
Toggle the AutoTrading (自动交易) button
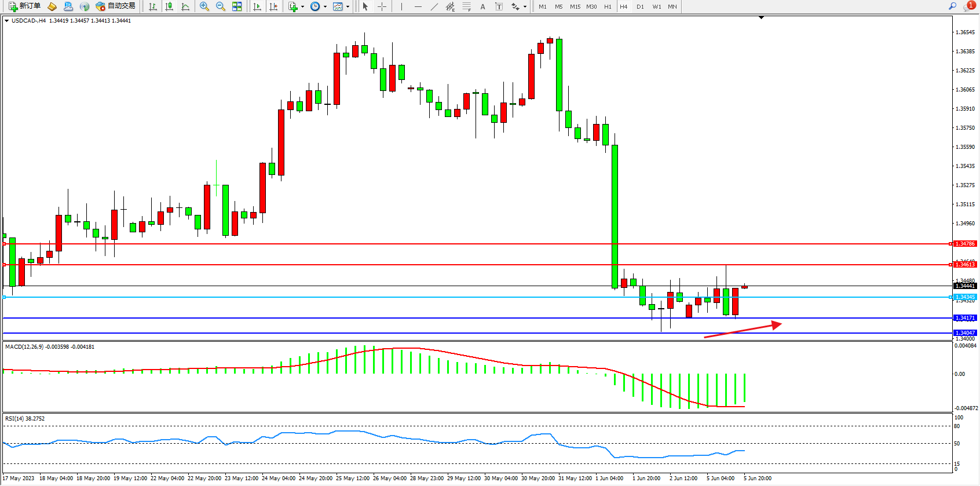pyautogui.click(x=116, y=6)
